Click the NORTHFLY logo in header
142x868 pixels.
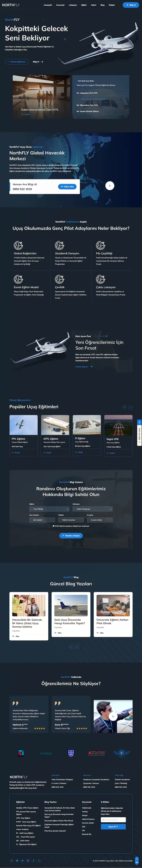click(11, 5)
